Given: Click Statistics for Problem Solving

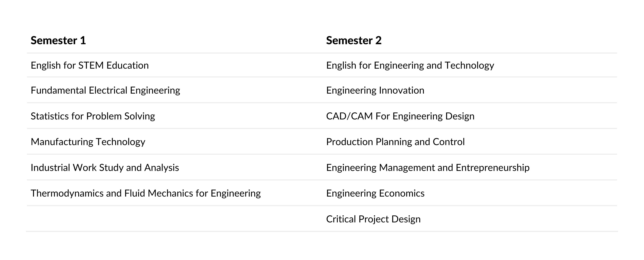Looking at the screenshot, I should coord(93,116).
